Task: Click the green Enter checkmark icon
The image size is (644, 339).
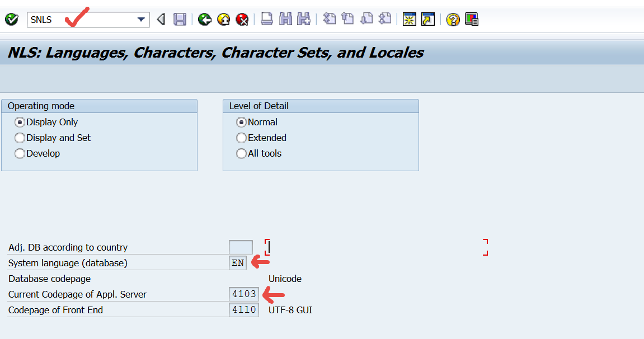Action: [x=10, y=18]
